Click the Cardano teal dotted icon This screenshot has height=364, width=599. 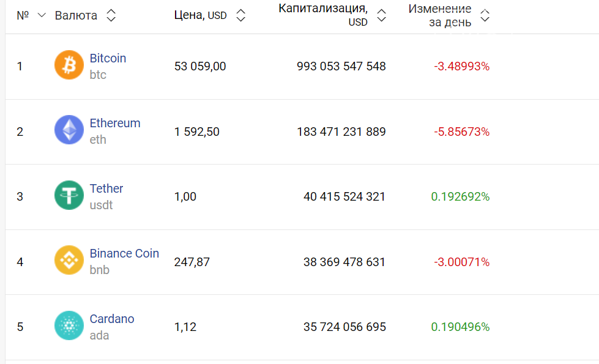[69, 325]
